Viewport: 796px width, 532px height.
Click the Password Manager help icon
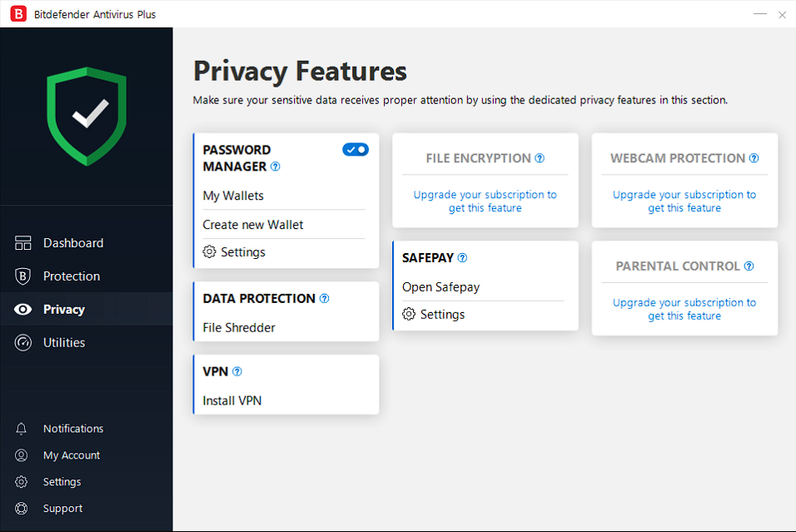point(276,167)
